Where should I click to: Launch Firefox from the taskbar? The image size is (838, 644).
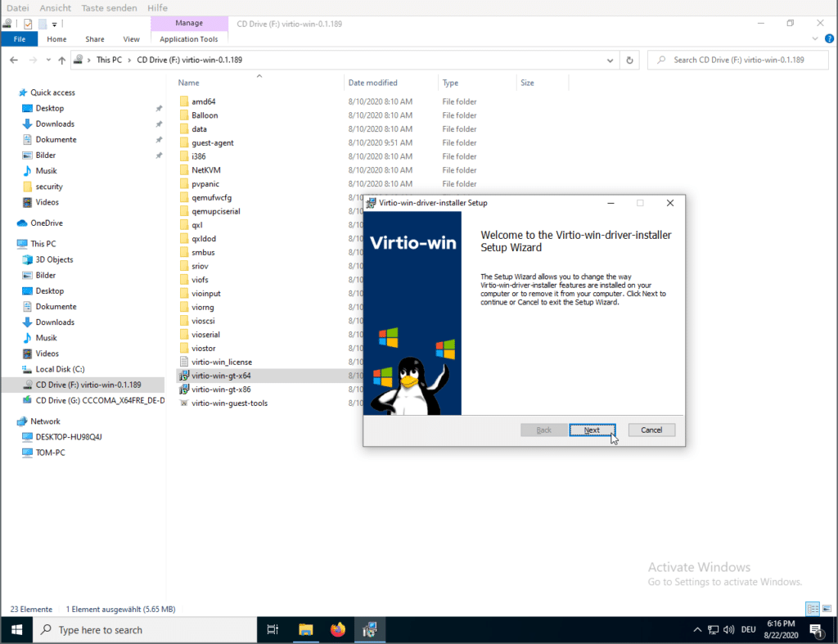[338, 630]
